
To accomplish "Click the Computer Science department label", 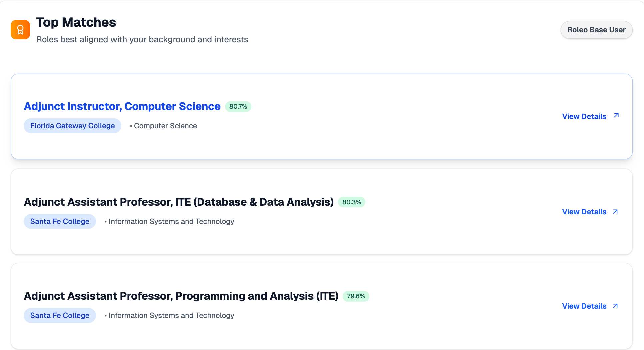I will [165, 126].
